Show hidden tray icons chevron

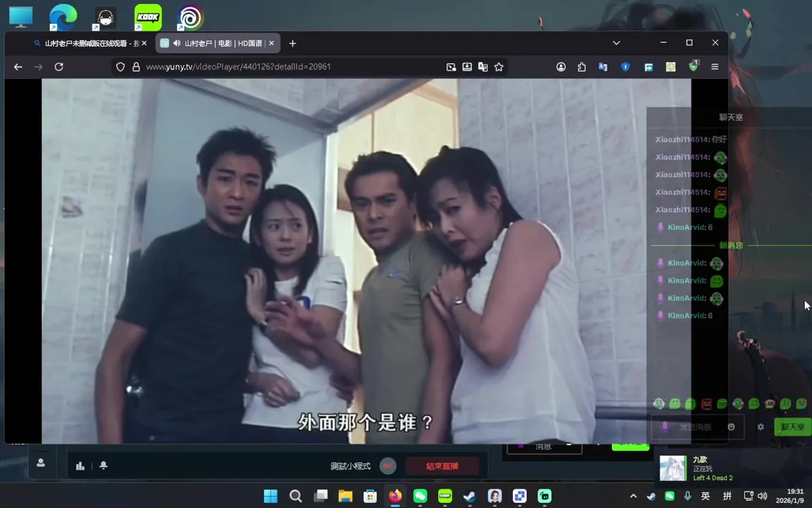coord(634,496)
